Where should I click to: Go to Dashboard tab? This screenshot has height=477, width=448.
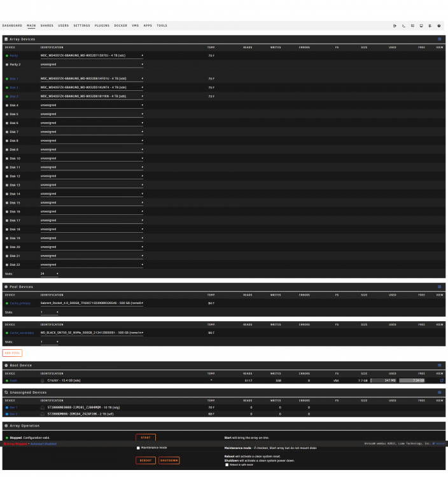tap(12, 25)
